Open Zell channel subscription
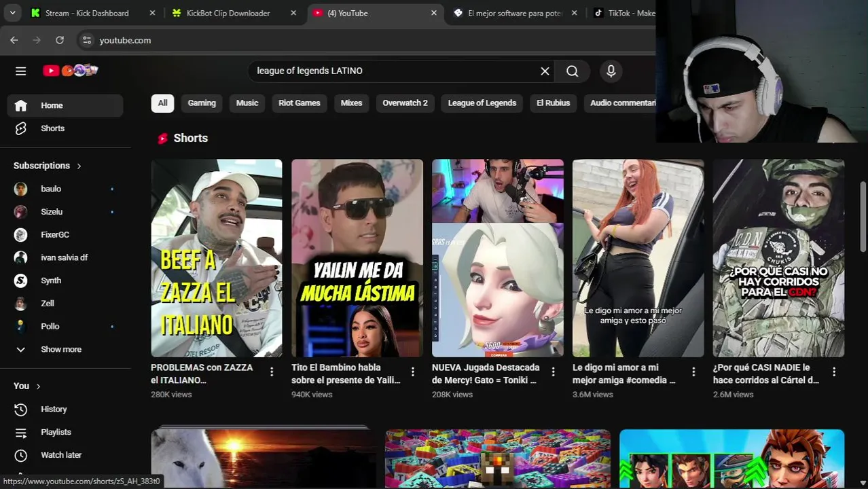The image size is (868, 489). click(65, 304)
